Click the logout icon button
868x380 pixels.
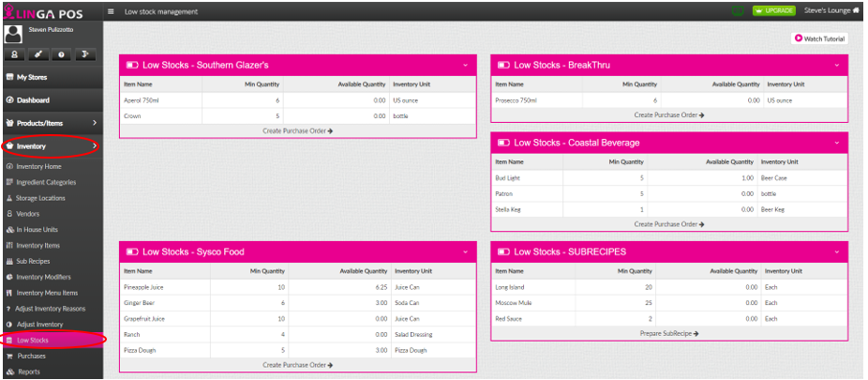(x=85, y=54)
